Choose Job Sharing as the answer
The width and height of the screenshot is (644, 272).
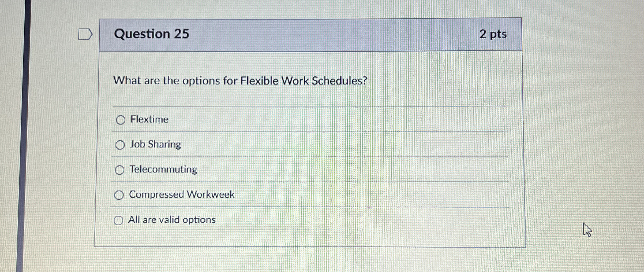pyautogui.click(x=121, y=145)
